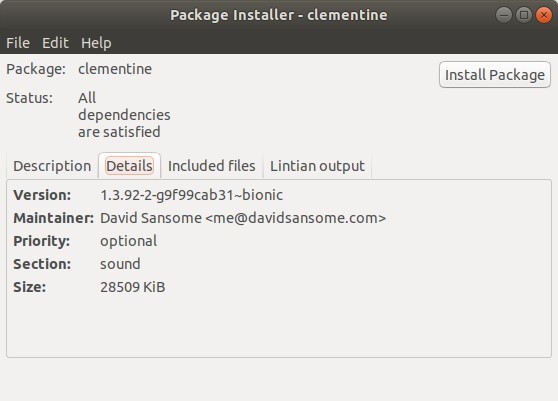Click the bold Maintainer label

[53, 218]
